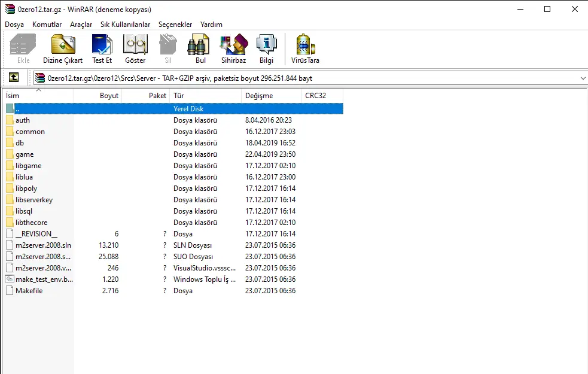Click the date 8.04.2016 20:23

[x=268, y=120]
